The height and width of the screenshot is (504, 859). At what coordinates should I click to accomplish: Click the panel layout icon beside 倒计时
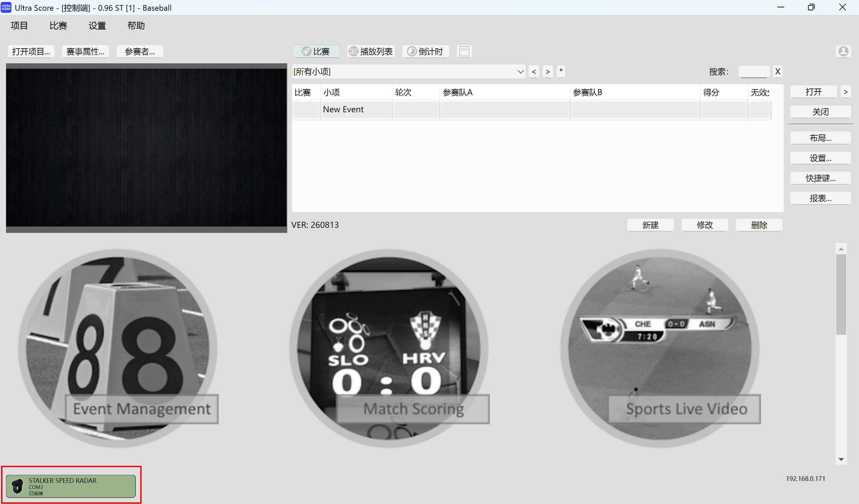(x=464, y=51)
